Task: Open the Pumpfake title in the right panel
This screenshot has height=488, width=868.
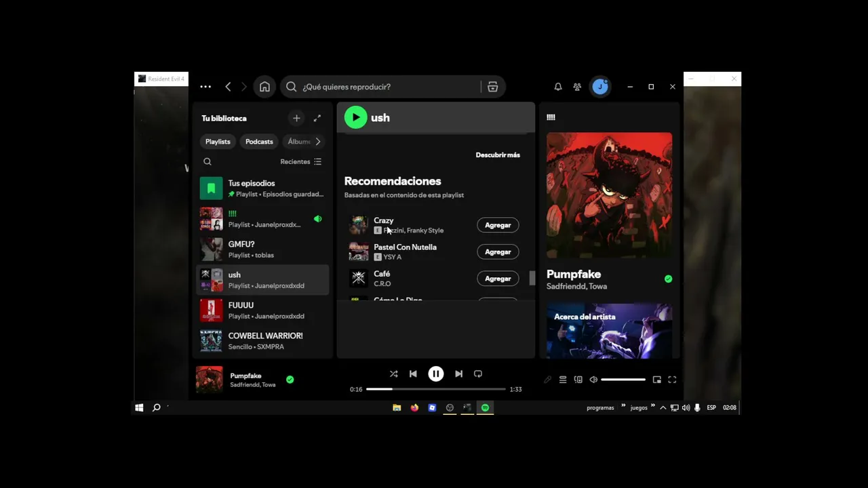Action: pos(574,274)
